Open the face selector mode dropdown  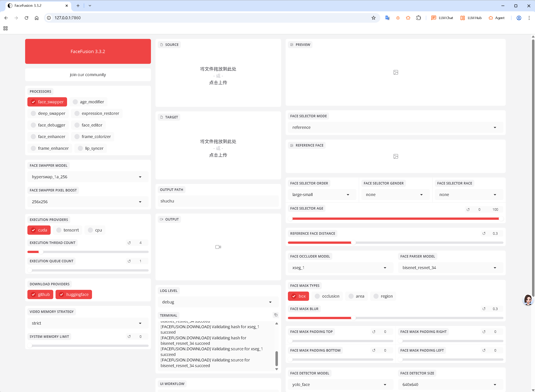pos(395,127)
